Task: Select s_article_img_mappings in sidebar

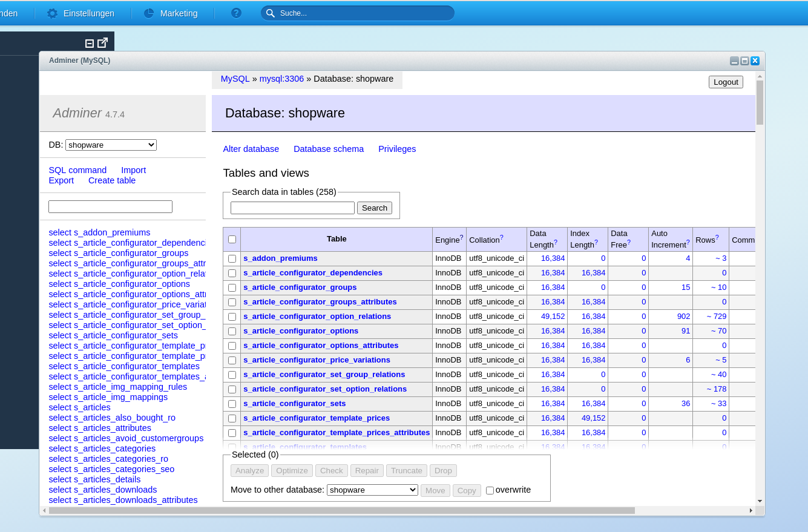Action: pyautogui.click(x=120, y=397)
